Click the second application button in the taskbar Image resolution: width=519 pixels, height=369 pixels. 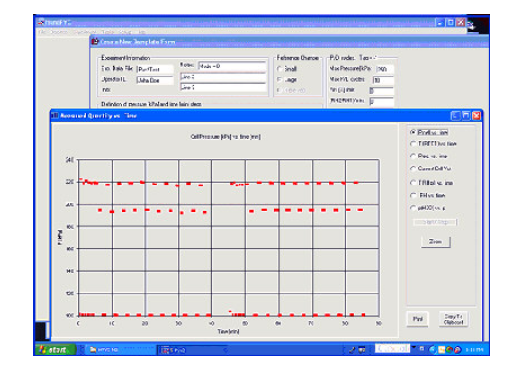tap(192, 350)
